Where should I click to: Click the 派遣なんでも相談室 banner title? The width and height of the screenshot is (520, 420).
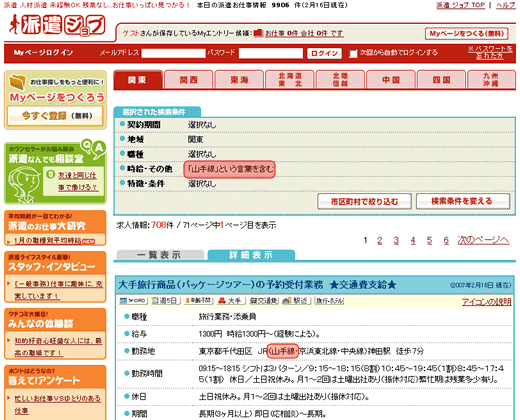(46, 159)
